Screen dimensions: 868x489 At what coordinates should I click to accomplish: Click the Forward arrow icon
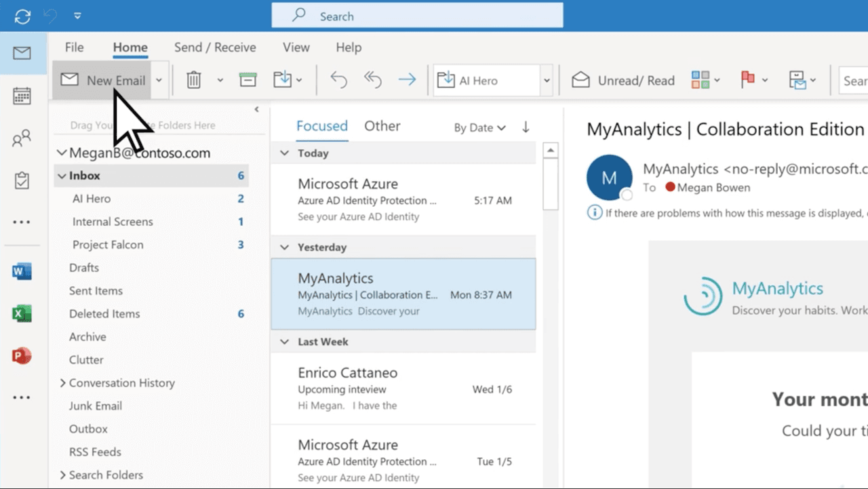(x=407, y=79)
